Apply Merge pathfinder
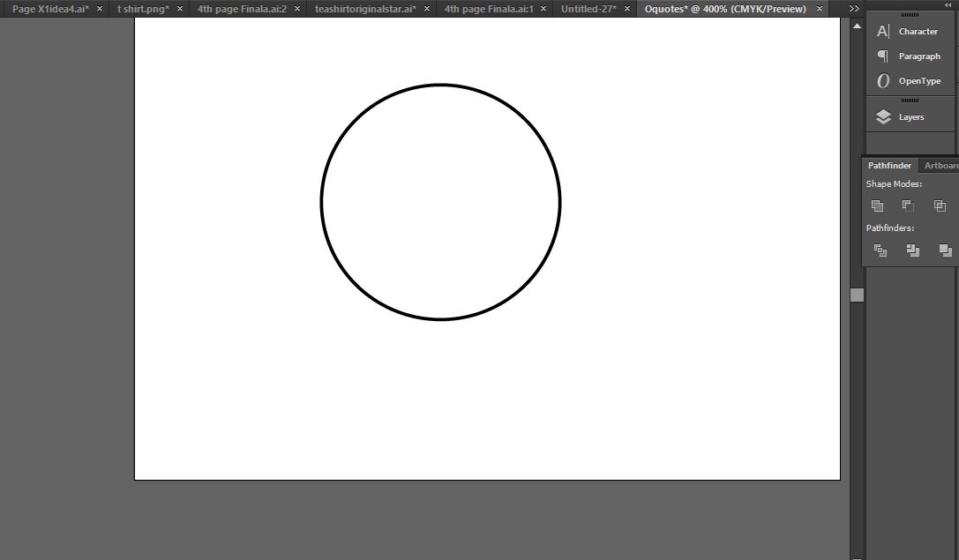This screenshot has height=560, width=959. (946, 250)
